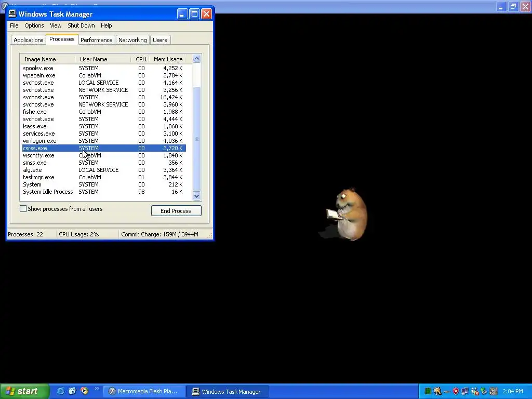Image resolution: width=532 pixels, height=399 pixels.
Task: Select svchost.exe using 3,960 K memory
Action: 104,104
